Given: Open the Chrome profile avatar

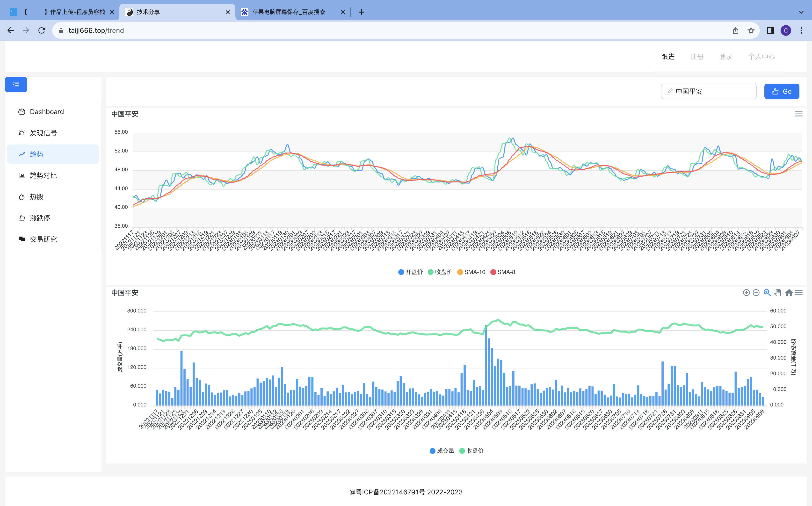Looking at the screenshot, I should [786, 30].
